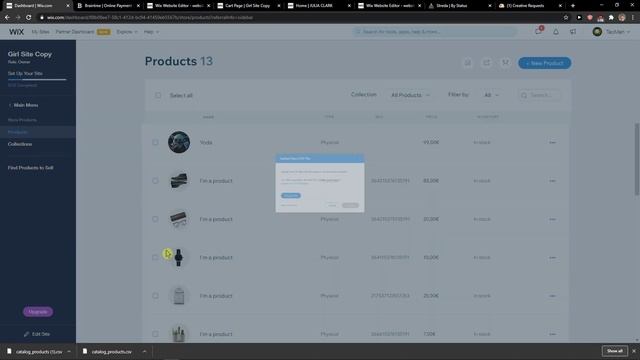Open My Sites in the header
Image resolution: width=640 pixels, height=360 pixels.
[x=40, y=32]
